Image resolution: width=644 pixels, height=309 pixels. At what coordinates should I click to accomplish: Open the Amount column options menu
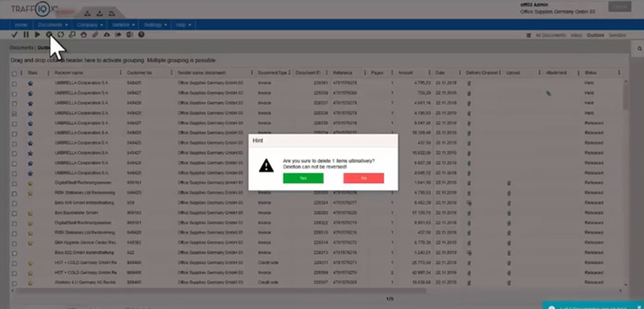click(x=429, y=72)
